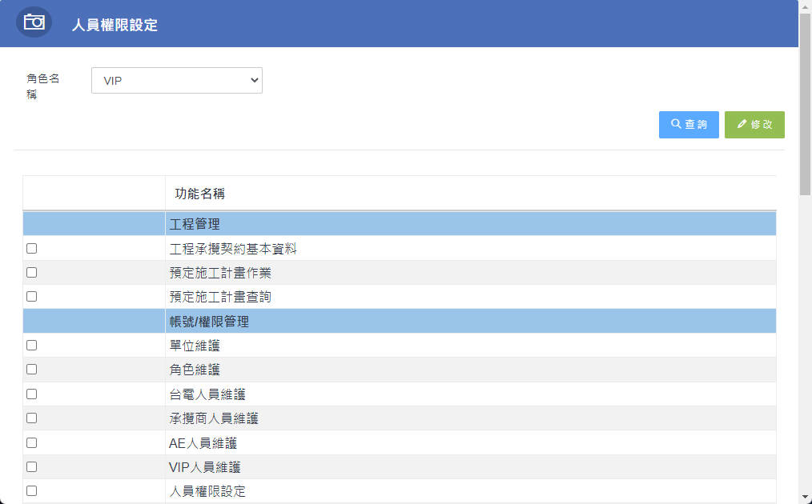Check the 單位維護 checkbox
This screenshot has height=504, width=812.
click(x=31, y=345)
